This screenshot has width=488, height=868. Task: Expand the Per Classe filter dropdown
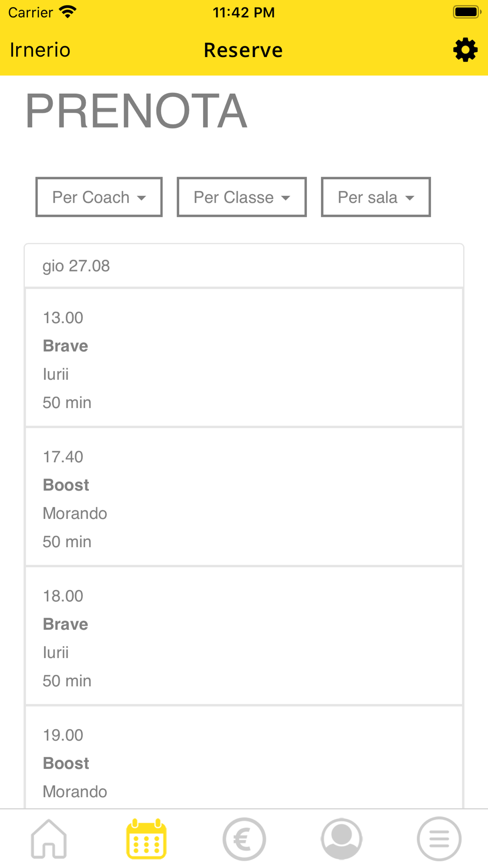tap(242, 197)
